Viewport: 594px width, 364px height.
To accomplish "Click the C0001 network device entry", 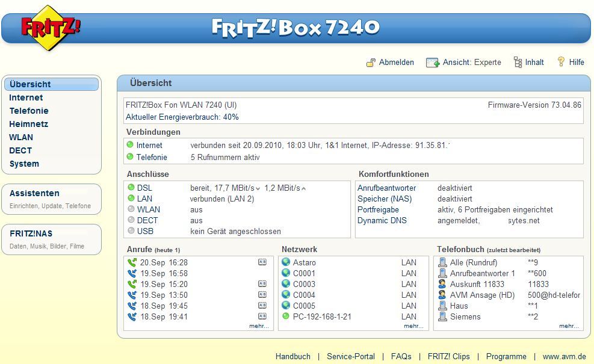I will click(x=304, y=273).
